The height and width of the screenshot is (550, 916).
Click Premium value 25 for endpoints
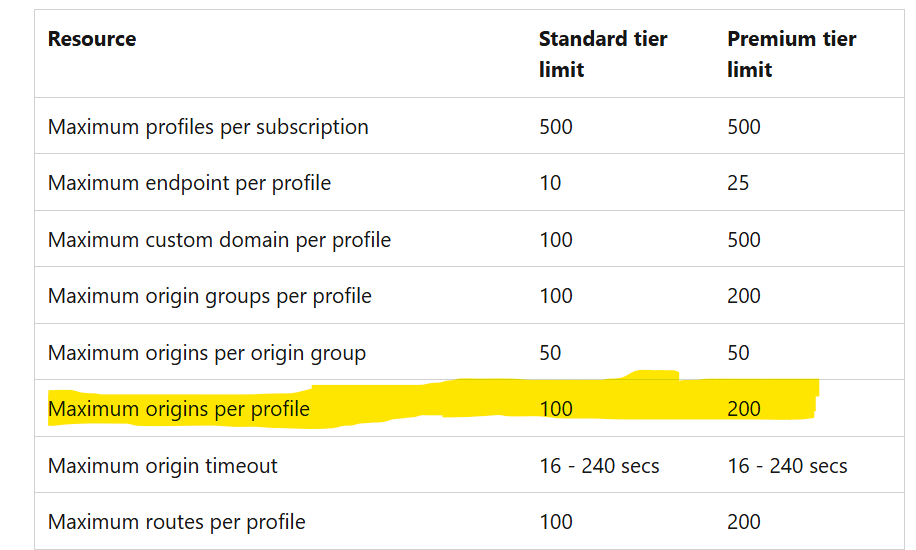739,183
